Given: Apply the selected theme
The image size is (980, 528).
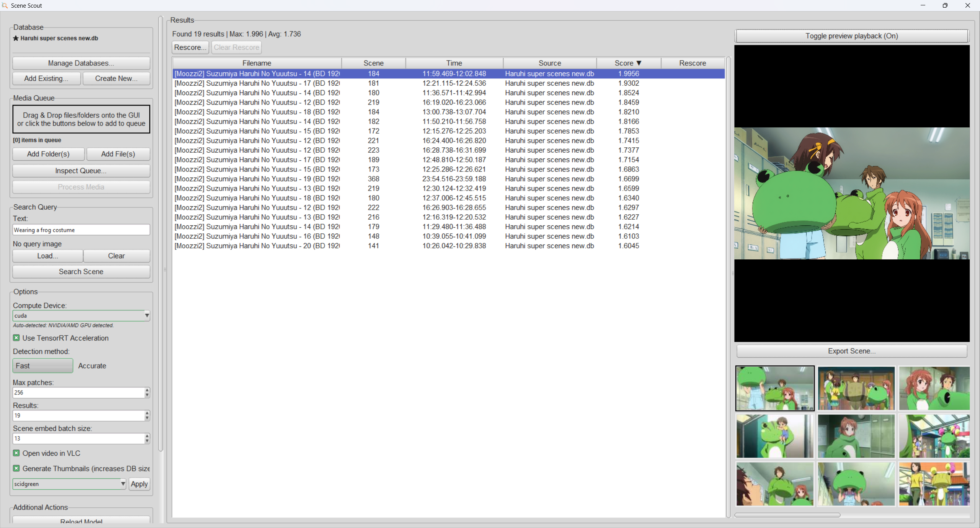Looking at the screenshot, I should tap(139, 484).
